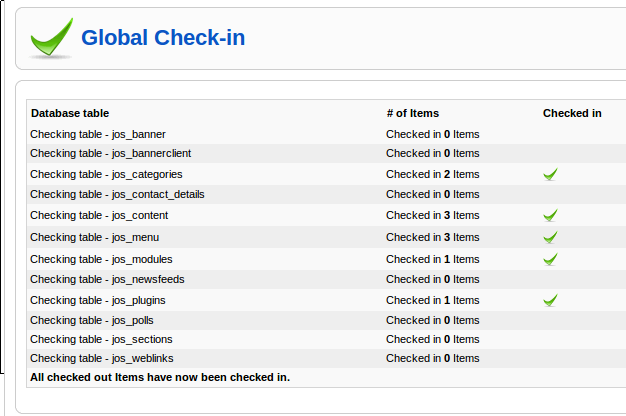Click "Checking table - jos_sections" entry
This screenshot has height=416, width=626.
point(102,339)
